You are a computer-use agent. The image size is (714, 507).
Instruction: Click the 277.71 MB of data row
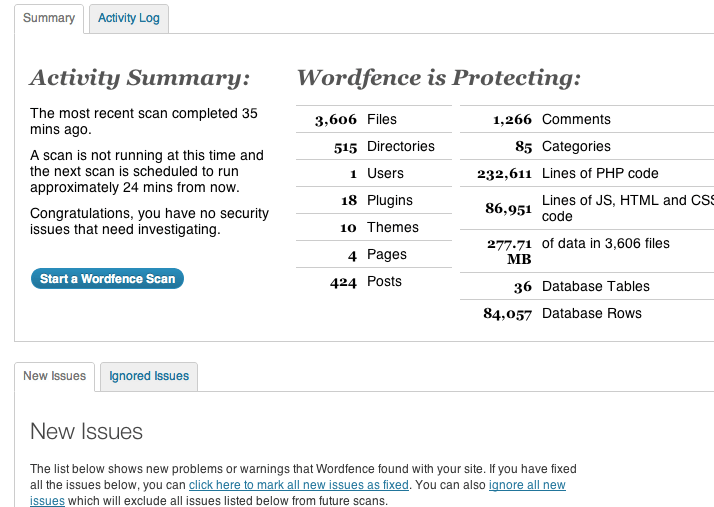[587, 251]
